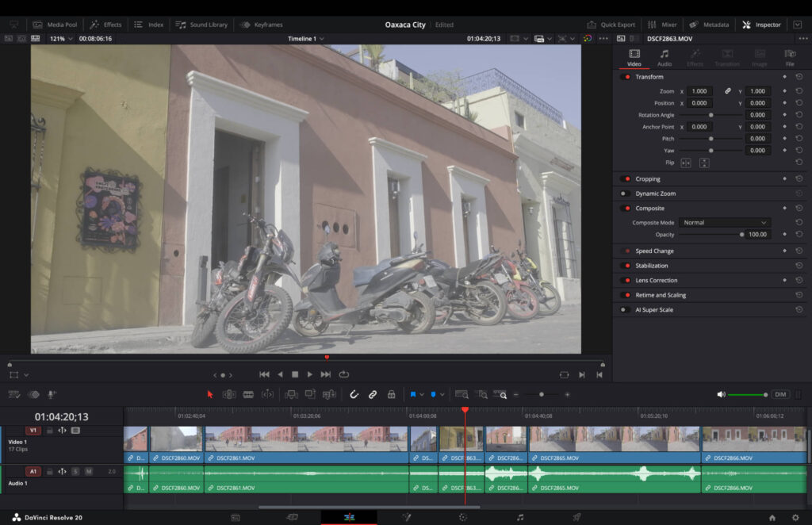This screenshot has width=812, height=525.
Task: Lock the Video 1 track
Action: click(49, 431)
